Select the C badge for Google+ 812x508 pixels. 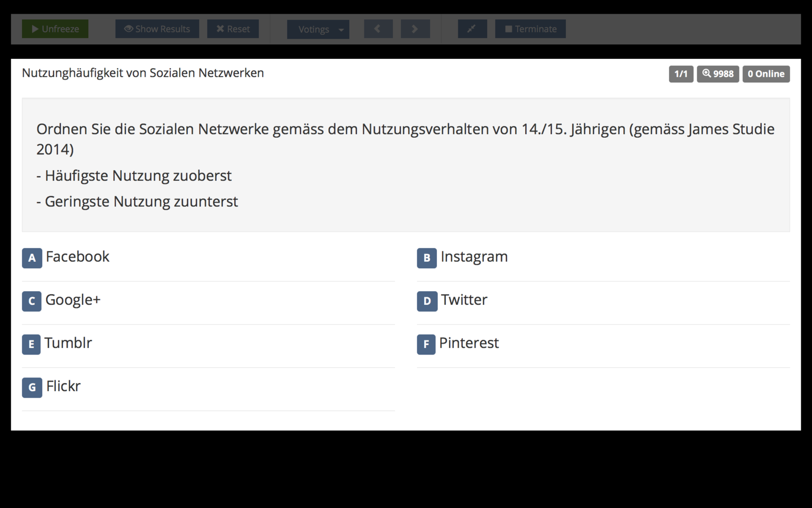pyautogui.click(x=31, y=301)
